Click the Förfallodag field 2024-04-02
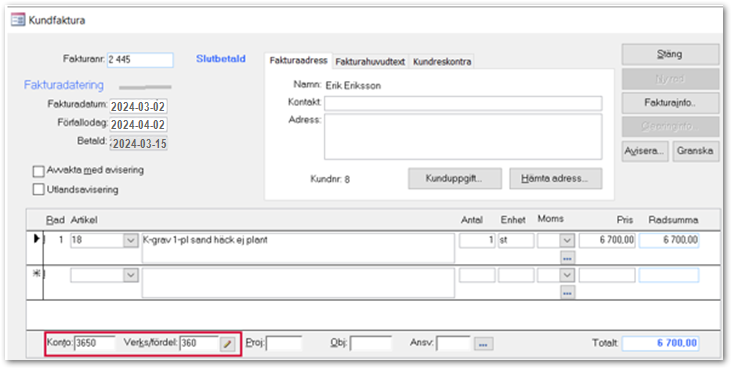The image size is (732, 369). click(139, 125)
